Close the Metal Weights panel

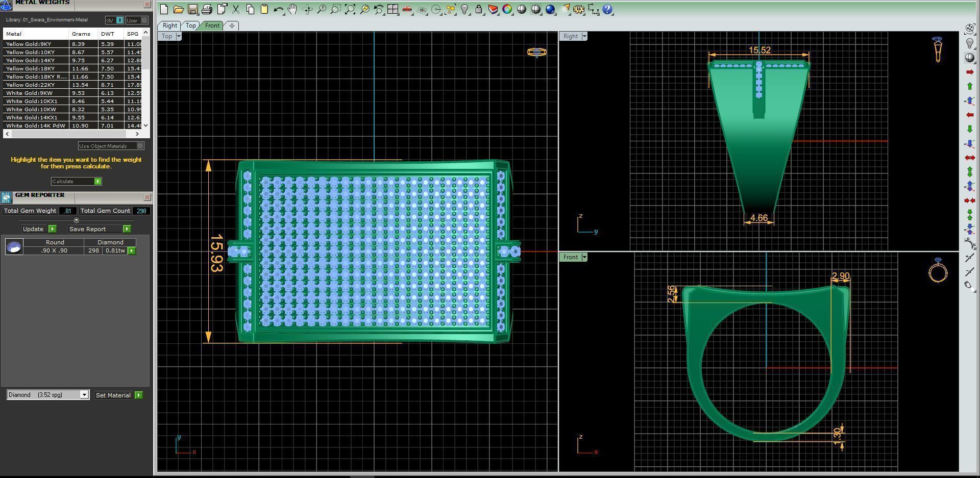147,5
